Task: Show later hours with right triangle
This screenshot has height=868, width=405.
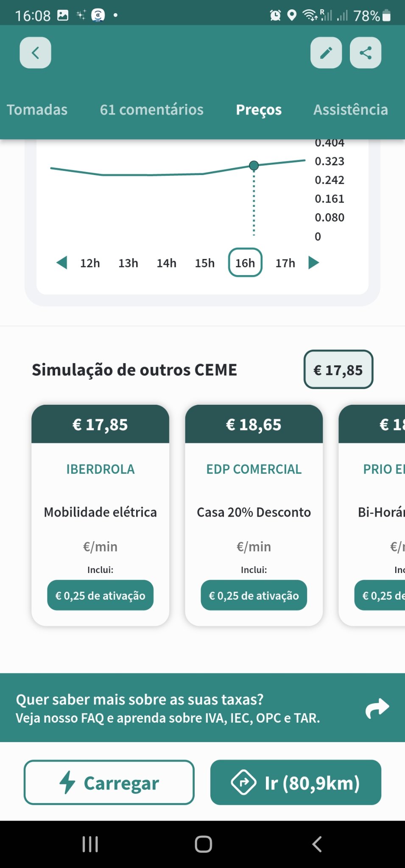Action: tap(313, 263)
